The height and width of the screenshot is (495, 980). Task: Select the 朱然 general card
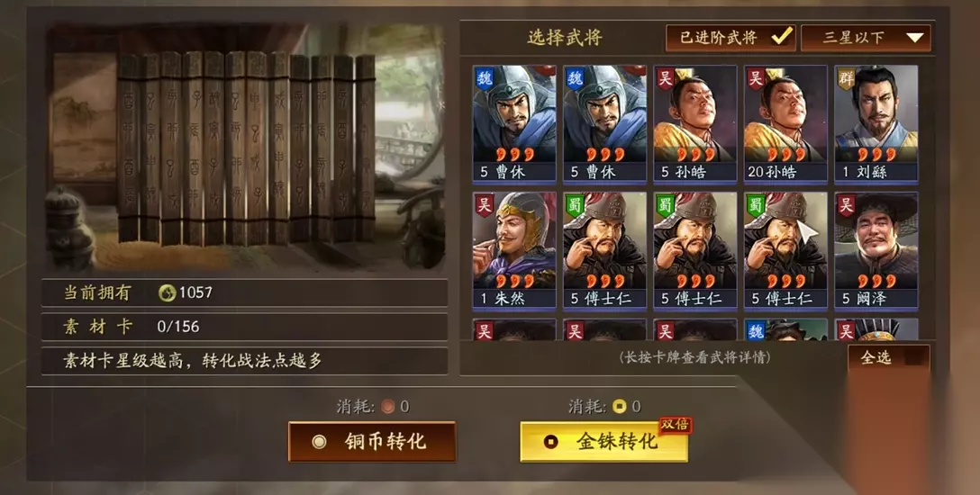[514, 250]
